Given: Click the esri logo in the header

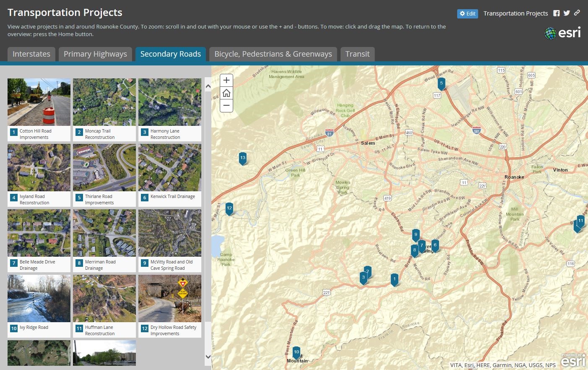Looking at the screenshot, I should [562, 33].
